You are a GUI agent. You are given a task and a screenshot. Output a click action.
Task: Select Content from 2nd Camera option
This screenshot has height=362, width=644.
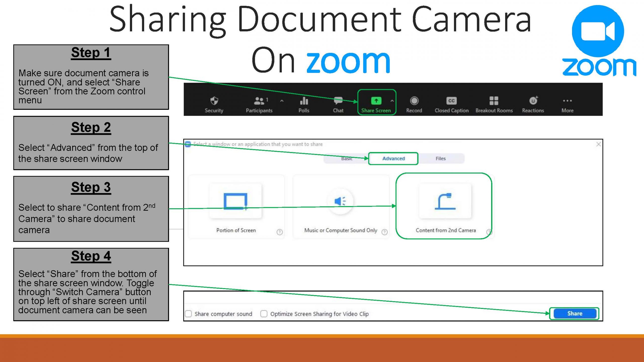point(444,206)
